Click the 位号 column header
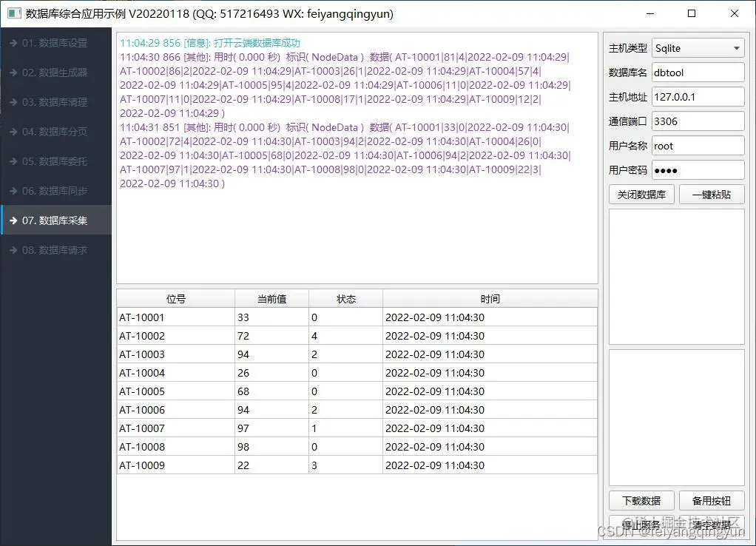The height and width of the screenshot is (546, 756). (x=175, y=299)
